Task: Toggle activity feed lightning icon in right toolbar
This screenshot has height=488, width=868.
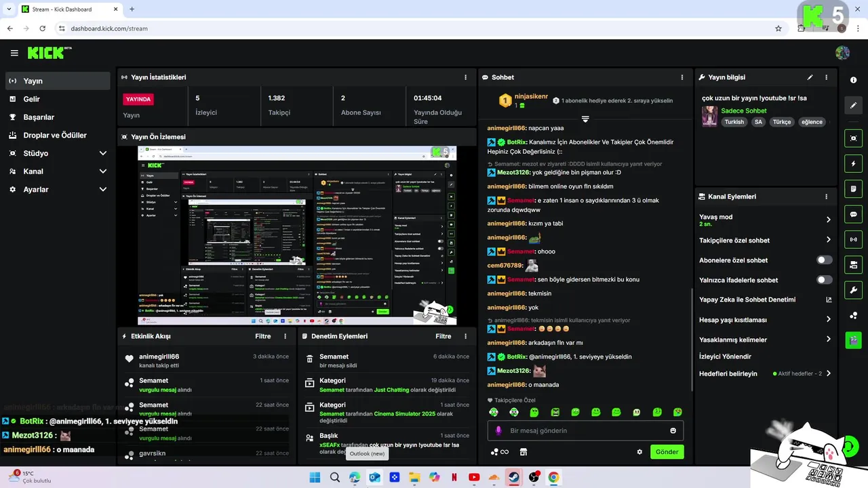Action: pyautogui.click(x=853, y=163)
